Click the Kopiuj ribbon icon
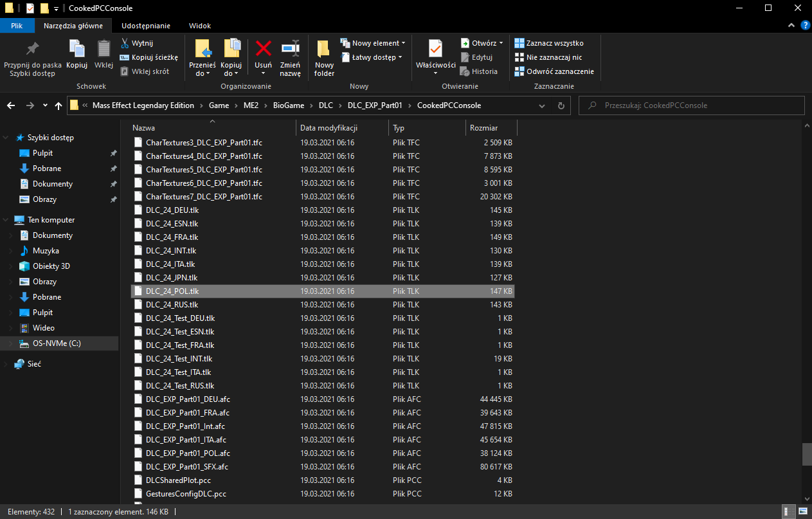The image size is (812, 519). point(77,49)
